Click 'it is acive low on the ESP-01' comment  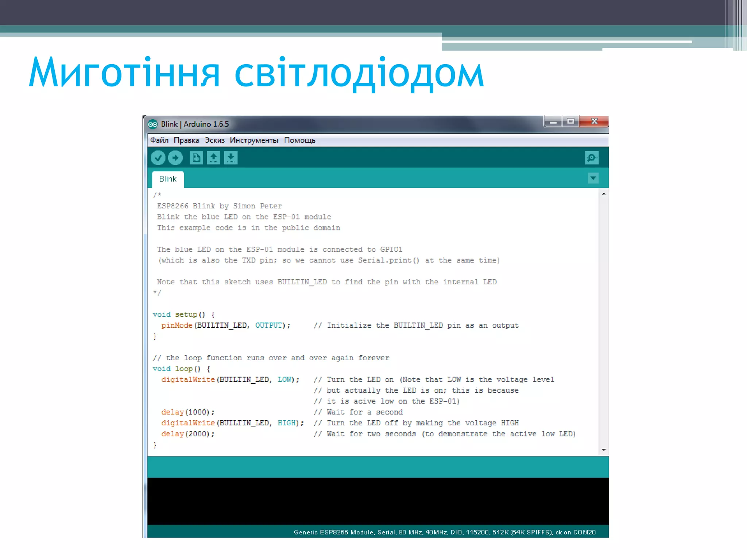click(387, 401)
